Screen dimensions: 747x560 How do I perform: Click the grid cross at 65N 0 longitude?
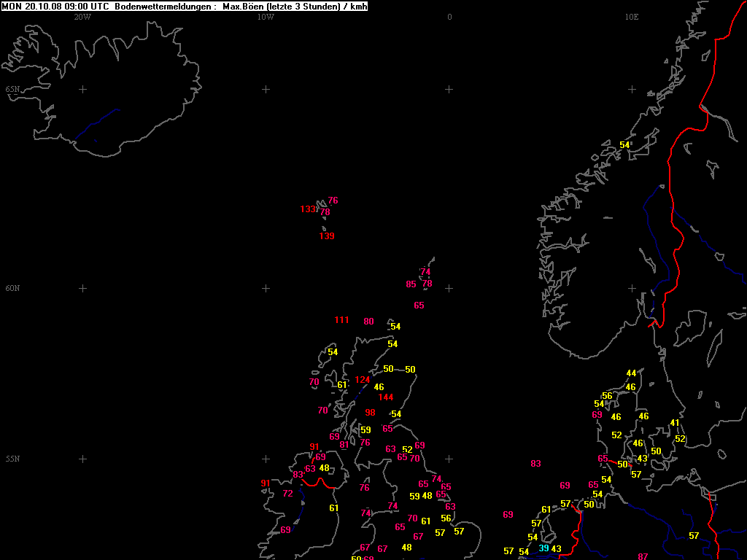tap(449, 89)
